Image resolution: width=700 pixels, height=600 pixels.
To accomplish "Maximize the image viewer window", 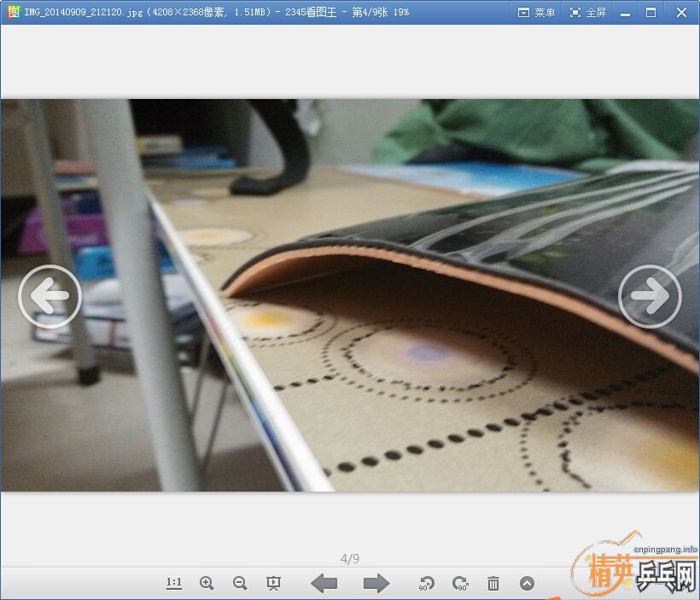I will click(x=651, y=12).
